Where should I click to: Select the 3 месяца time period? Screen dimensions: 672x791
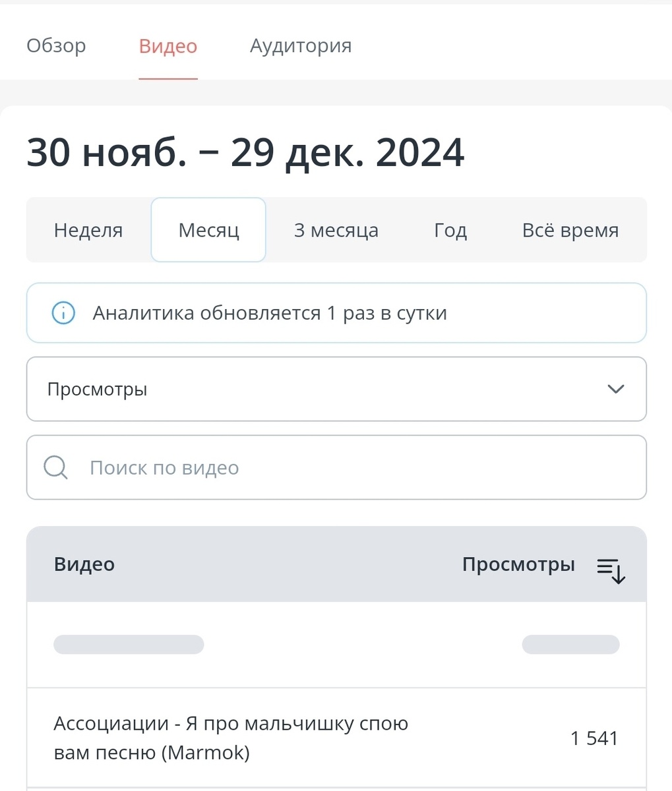click(x=336, y=230)
